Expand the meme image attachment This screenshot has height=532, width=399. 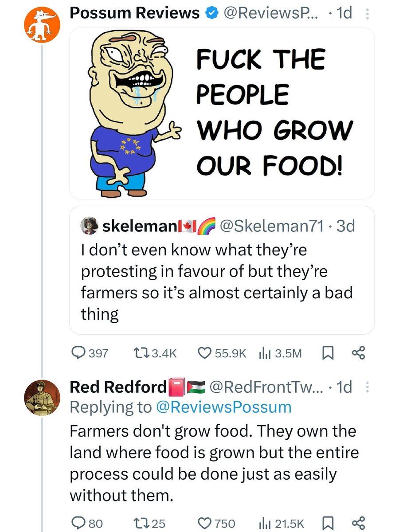[222, 113]
